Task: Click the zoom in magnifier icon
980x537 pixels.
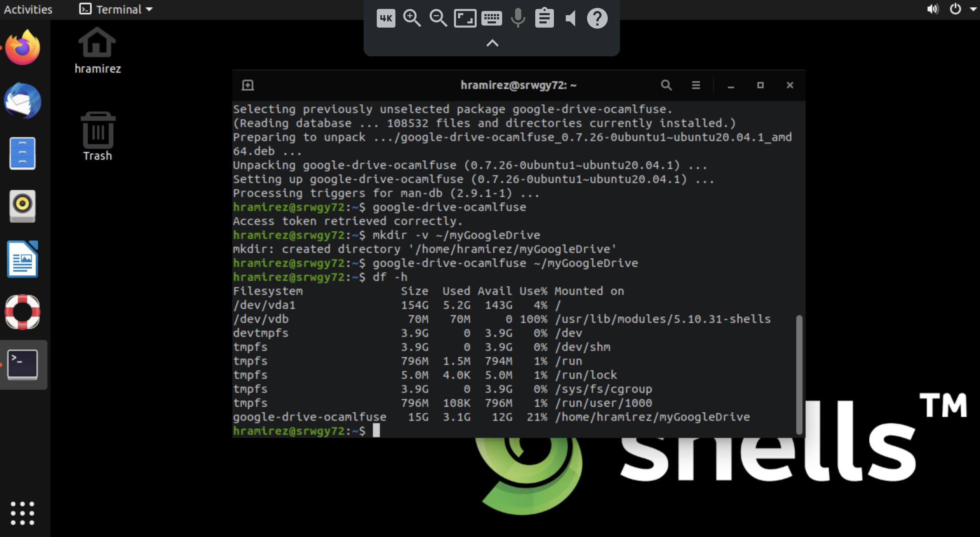Action: click(x=412, y=18)
